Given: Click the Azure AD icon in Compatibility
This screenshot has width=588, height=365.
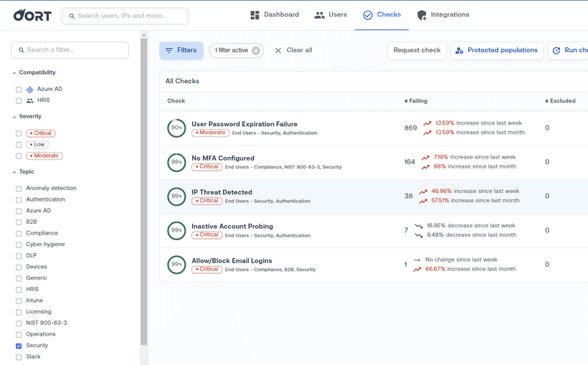Looking at the screenshot, I should (x=30, y=90).
